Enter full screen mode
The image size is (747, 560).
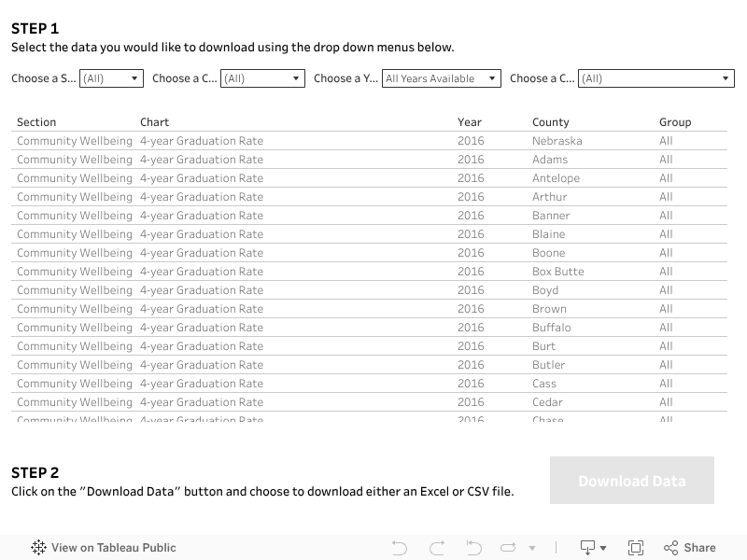tap(636, 548)
